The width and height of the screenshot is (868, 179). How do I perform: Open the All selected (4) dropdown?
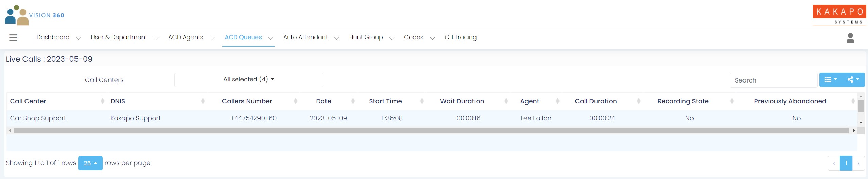click(249, 80)
